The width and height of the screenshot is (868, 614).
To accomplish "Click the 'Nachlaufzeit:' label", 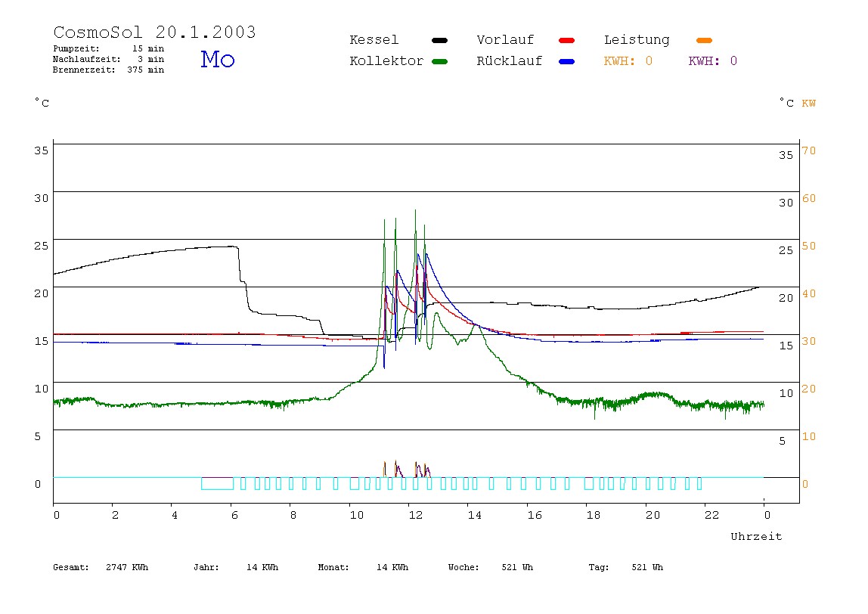I will pyautogui.click(x=86, y=59).
